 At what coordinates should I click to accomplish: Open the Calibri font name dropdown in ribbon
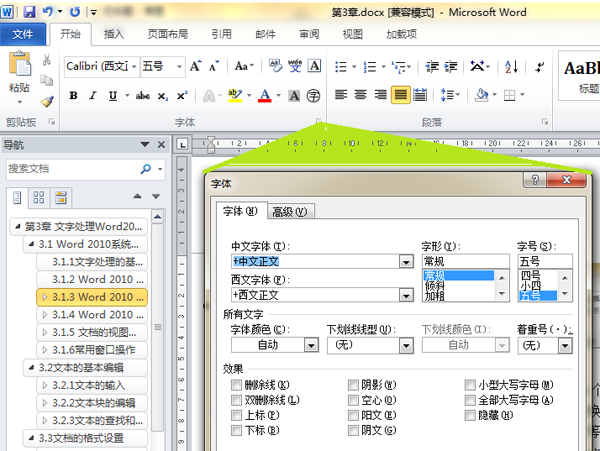[x=134, y=67]
